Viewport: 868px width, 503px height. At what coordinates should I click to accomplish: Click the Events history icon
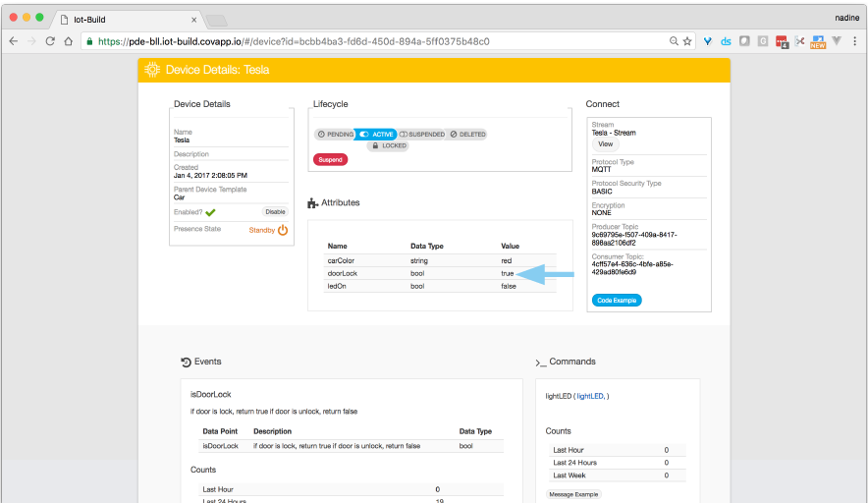(x=186, y=362)
